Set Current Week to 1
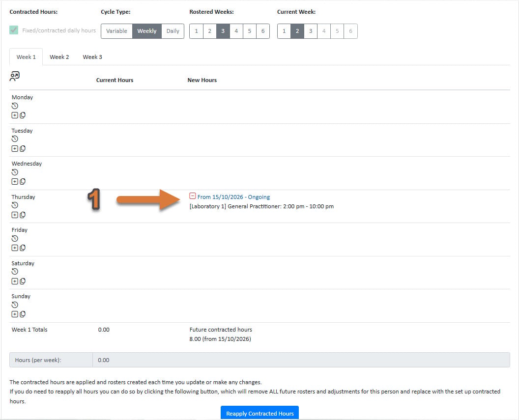519x420 pixels. pyautogui.click(x=284, y=31)
